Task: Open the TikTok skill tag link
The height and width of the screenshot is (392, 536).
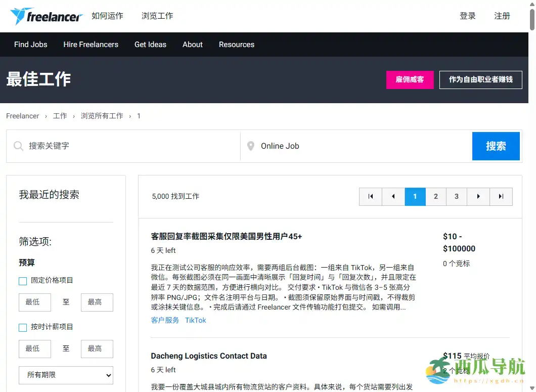Action: [x=196, y=320]
